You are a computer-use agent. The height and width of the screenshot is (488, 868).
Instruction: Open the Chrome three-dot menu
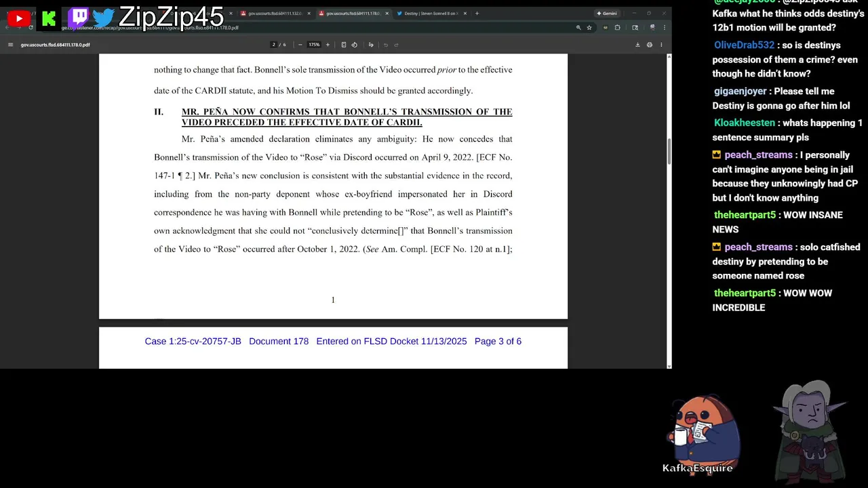pyautogui.click(x=665, y=28)
